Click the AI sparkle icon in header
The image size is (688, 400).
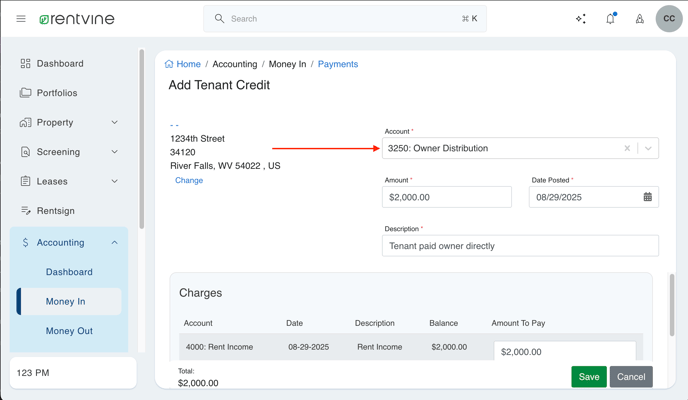pyautogui.click(x=581, y=19)
